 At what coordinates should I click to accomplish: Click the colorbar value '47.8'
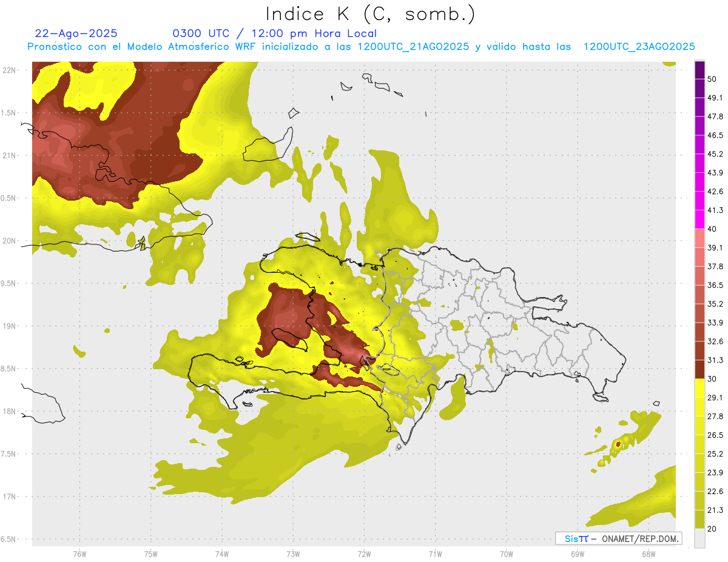pyautogui.click(x=716, y=116)
